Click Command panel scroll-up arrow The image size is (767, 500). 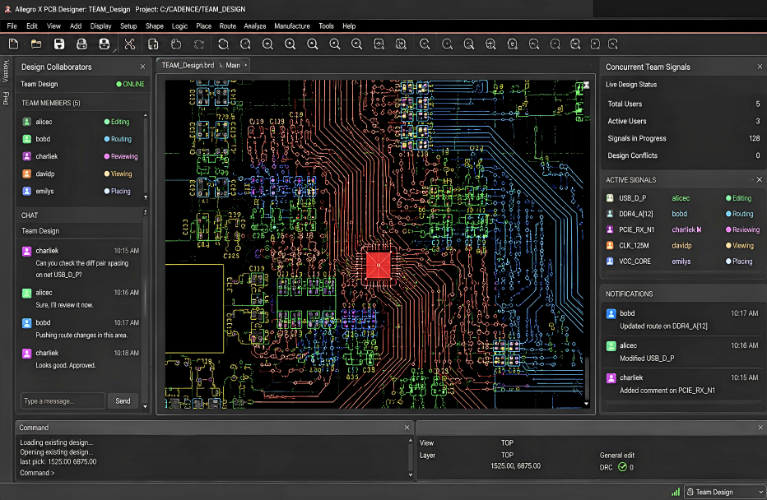(410, 441)
